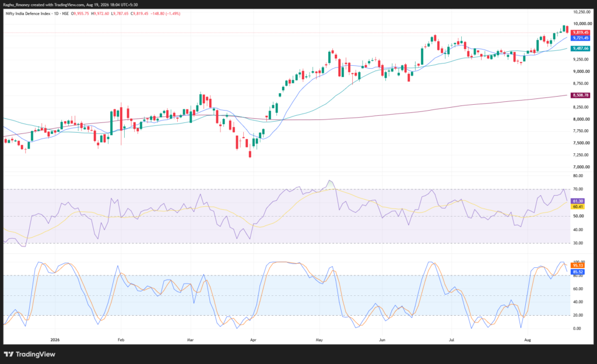Click the Raghu_Rmoney created with TradingView.com header
Viewport: 597px width, 364px height.
(x=71, y=5)
